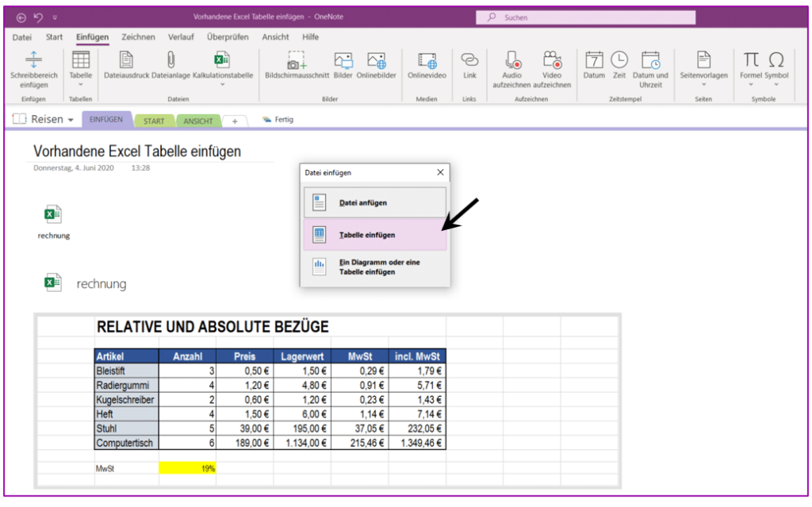Image resolution: width=812 pixels, height=507 pixels.
Task: Expand Seitenvorlagen dropdown arrow
Action: 704,84
